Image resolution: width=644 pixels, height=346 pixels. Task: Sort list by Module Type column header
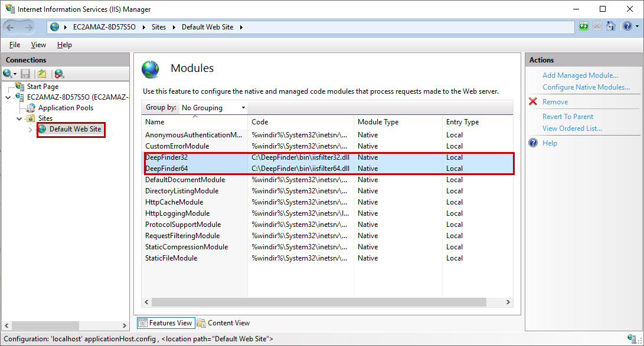[378, 122]
